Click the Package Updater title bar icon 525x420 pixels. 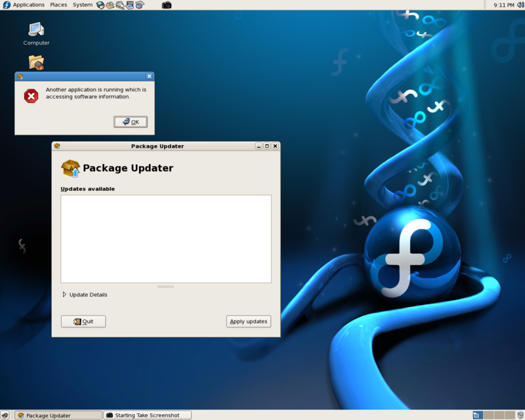click(57, 146)
